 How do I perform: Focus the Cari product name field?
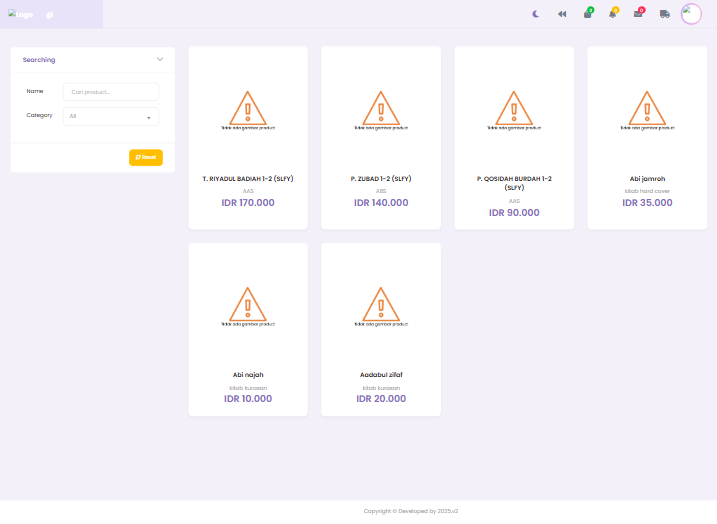pyautogui.click(x=111, y=92)
